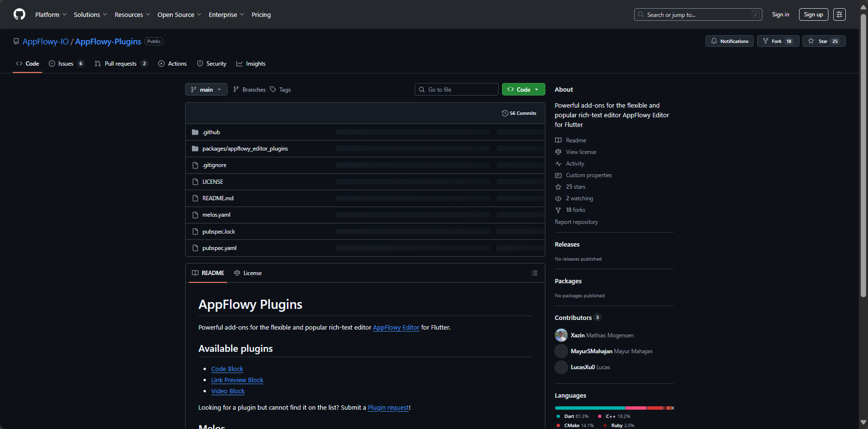
Task: Open the README.md file
Action: pos(218,198)
